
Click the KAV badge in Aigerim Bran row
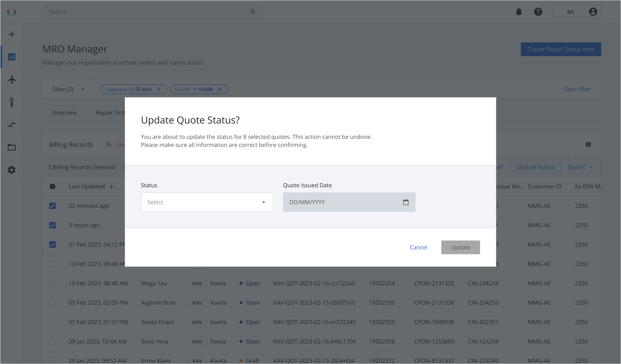197,303
